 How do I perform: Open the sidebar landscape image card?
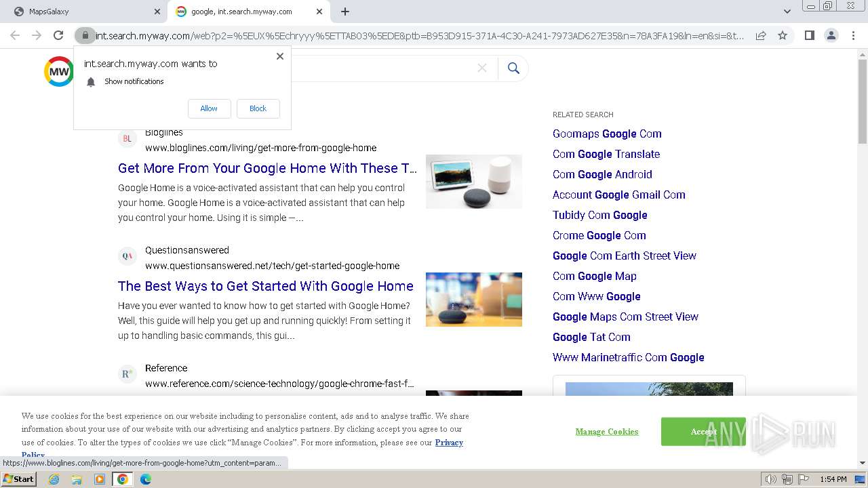click(649, 389)
